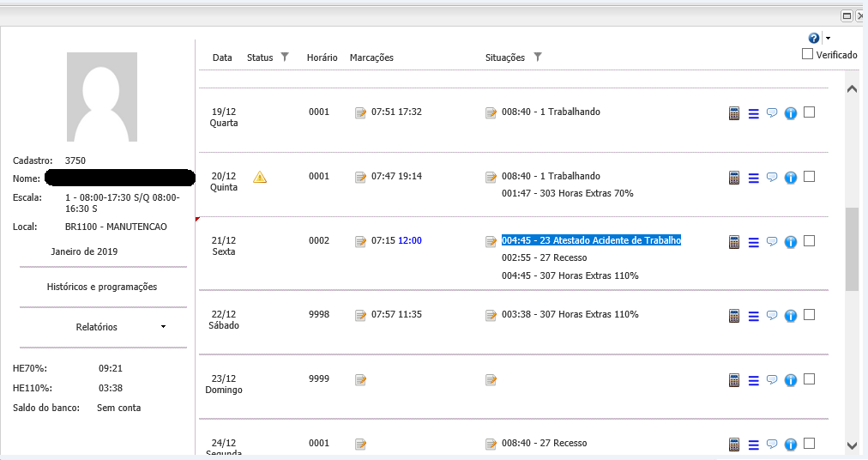This screenshot has width=868, height=460.
Task: Expand the Relatórios dropdown arrow
Action: click(x=163, y=327)
